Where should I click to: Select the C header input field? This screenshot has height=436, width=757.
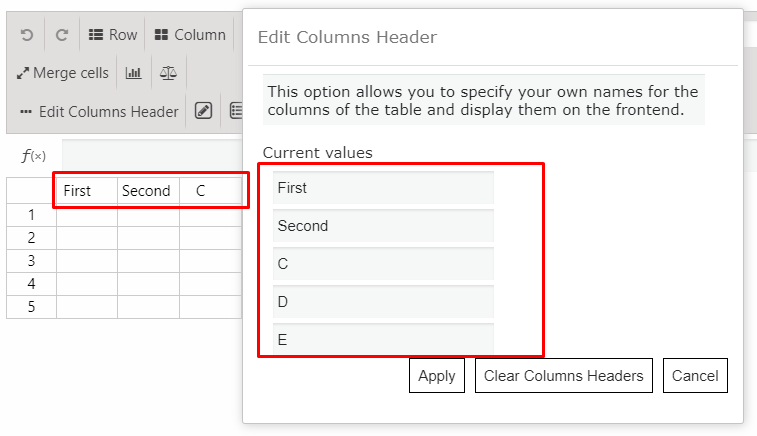click(x=383, y=264)
